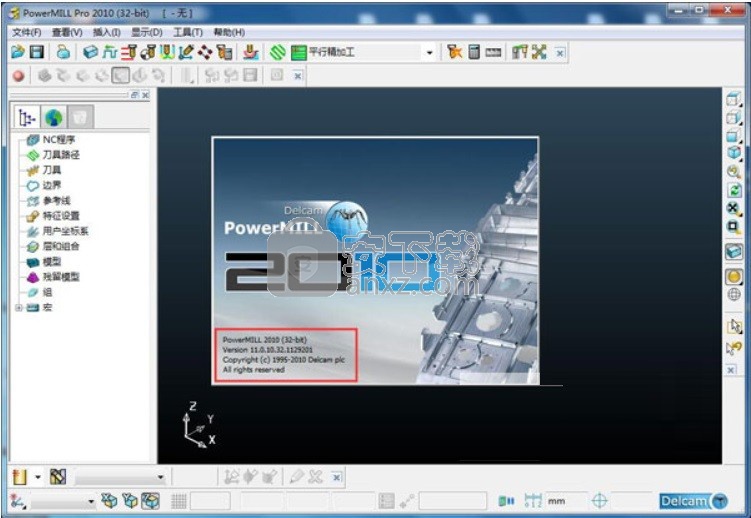Click the collision checking icon
The width and height of the screenshot is (751, 518).
(455, 52)
